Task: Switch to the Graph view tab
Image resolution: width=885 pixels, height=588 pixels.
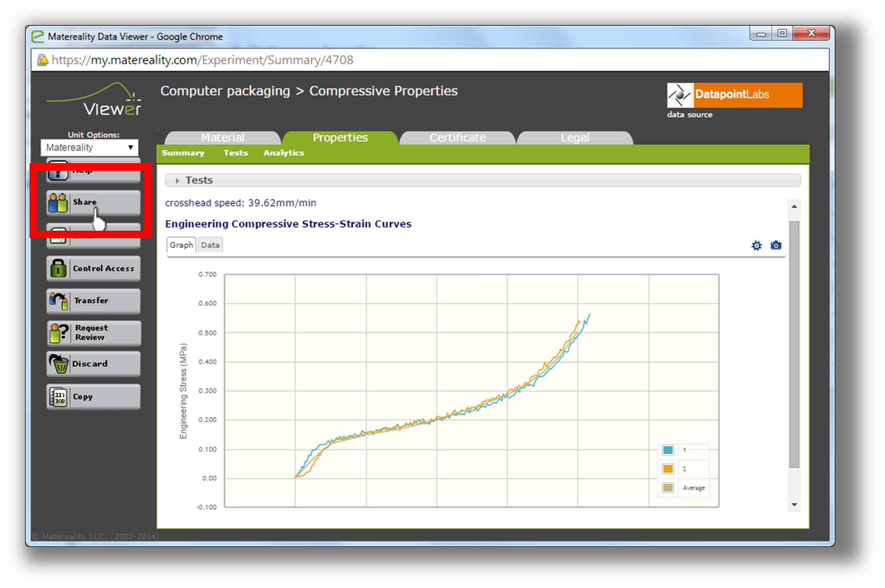Action: click(x=181, y=245)
